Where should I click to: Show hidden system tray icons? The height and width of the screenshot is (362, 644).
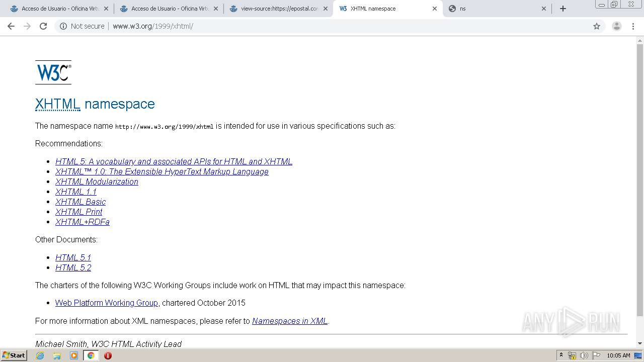click(x=561, y=355)
